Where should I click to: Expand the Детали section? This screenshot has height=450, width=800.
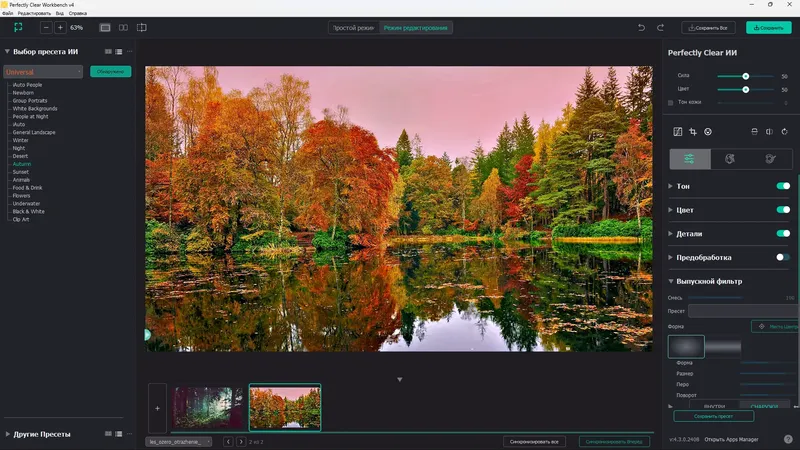coord(670,234)
